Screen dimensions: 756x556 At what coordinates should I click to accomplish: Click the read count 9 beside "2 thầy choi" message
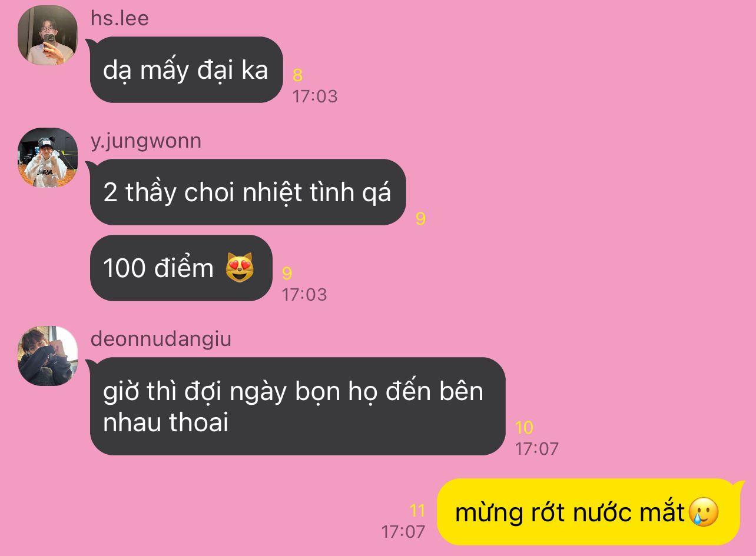[x=420, y=219]
